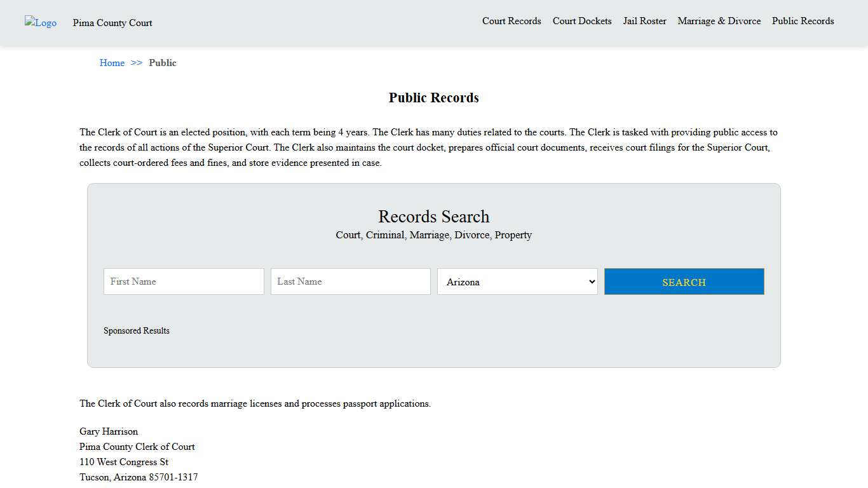Open the state selection dropdown showing Arizona

click(x=517, y=281)
